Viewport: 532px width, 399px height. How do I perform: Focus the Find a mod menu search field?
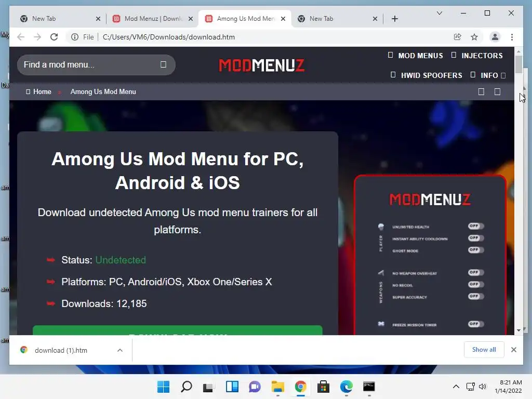pos(96,64)
